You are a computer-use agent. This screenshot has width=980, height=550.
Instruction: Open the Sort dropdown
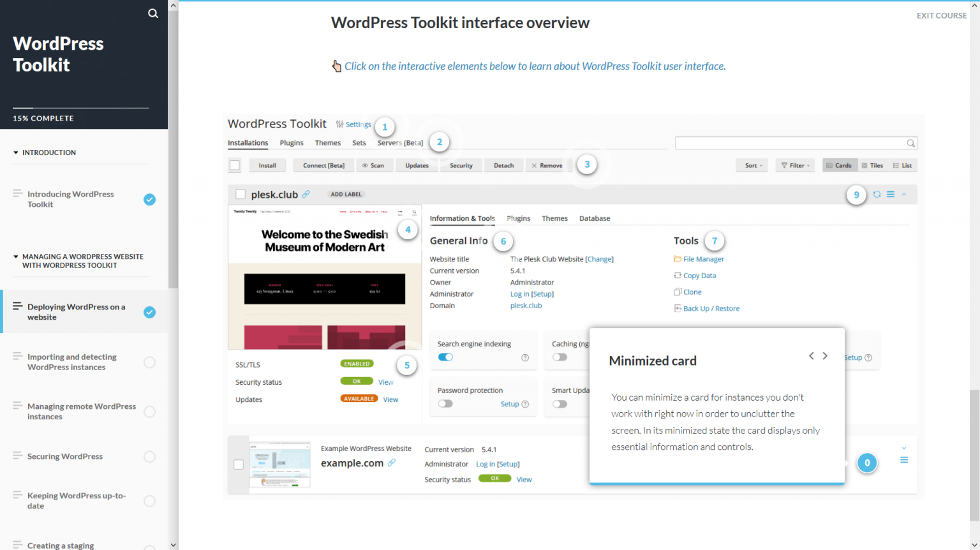(x=754, y=165)
